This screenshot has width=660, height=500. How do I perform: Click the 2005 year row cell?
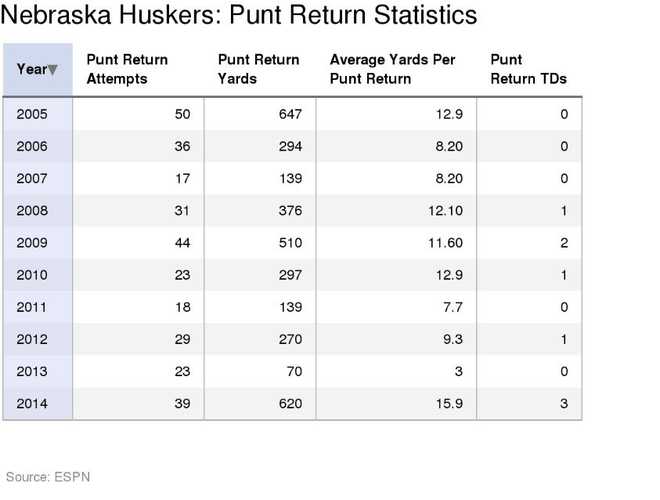[31, 115]
